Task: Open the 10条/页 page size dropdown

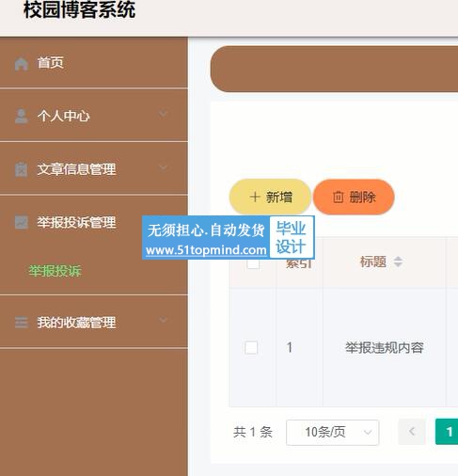Action: point(332,433)
